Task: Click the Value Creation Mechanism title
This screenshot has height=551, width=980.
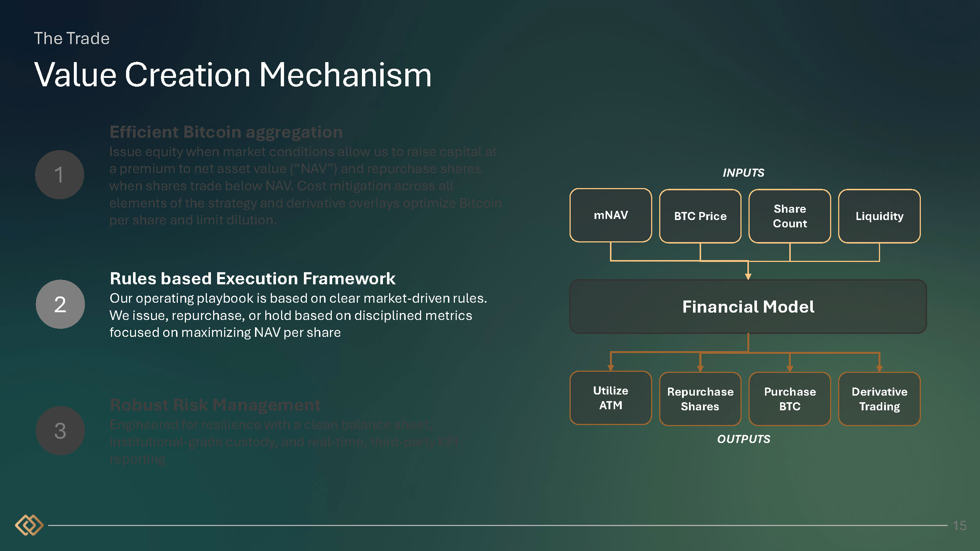Action: (x=233, y=75)
